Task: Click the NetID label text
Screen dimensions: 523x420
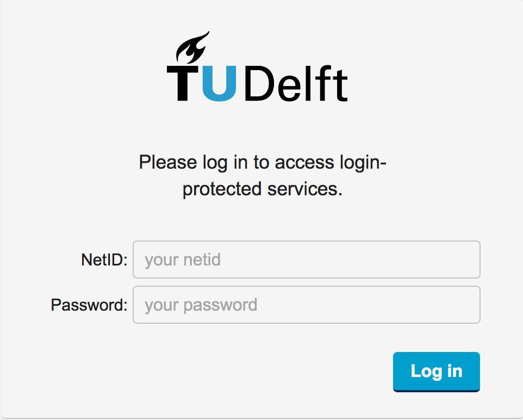Action: point(104,260)
